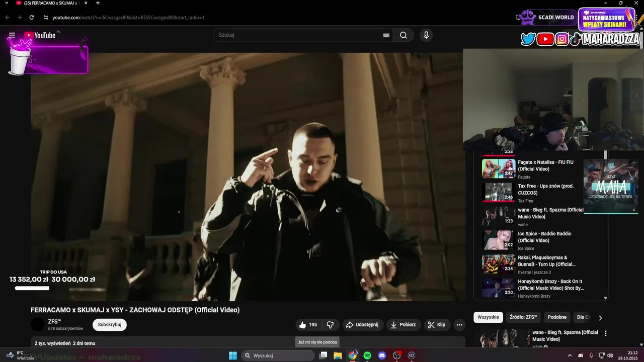Start voice search with the microphone

click(x=426, y=35)
